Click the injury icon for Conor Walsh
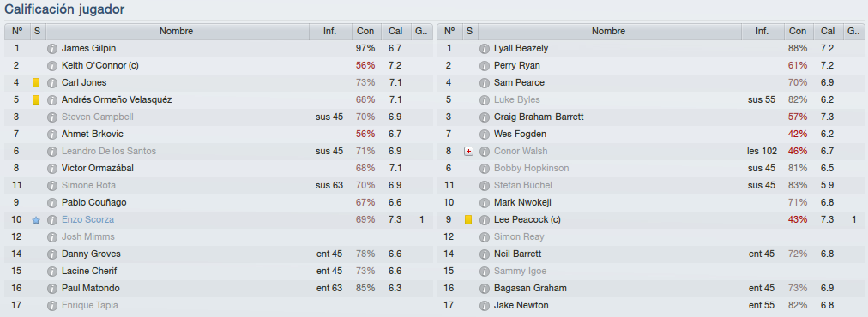 point(468,152)
